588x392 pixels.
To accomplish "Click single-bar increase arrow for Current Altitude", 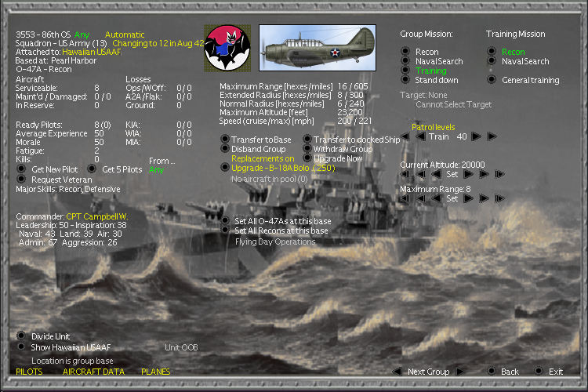I will 485,174.
